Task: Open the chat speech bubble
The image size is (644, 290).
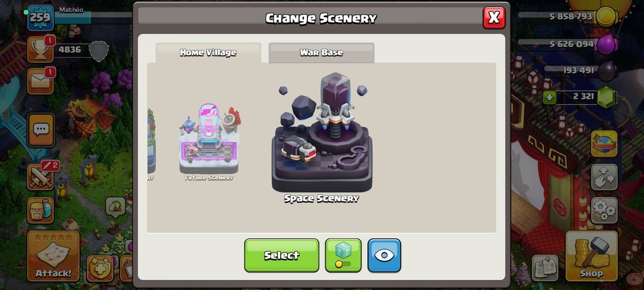Action: [x=41, y=130]
